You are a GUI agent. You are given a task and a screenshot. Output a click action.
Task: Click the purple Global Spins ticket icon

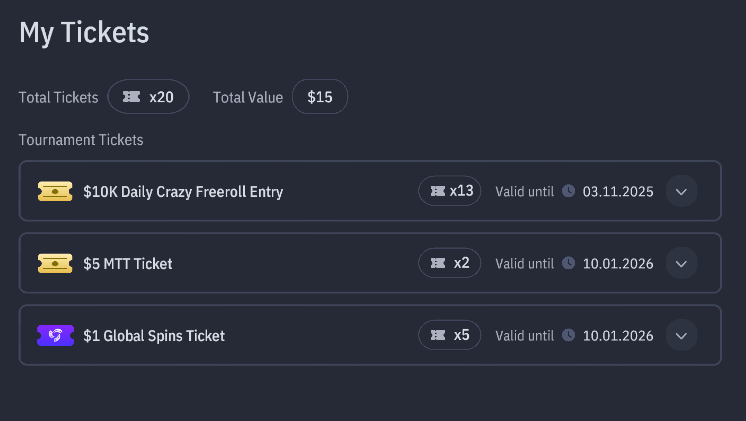pyautogui.click(x=54, y=335)
